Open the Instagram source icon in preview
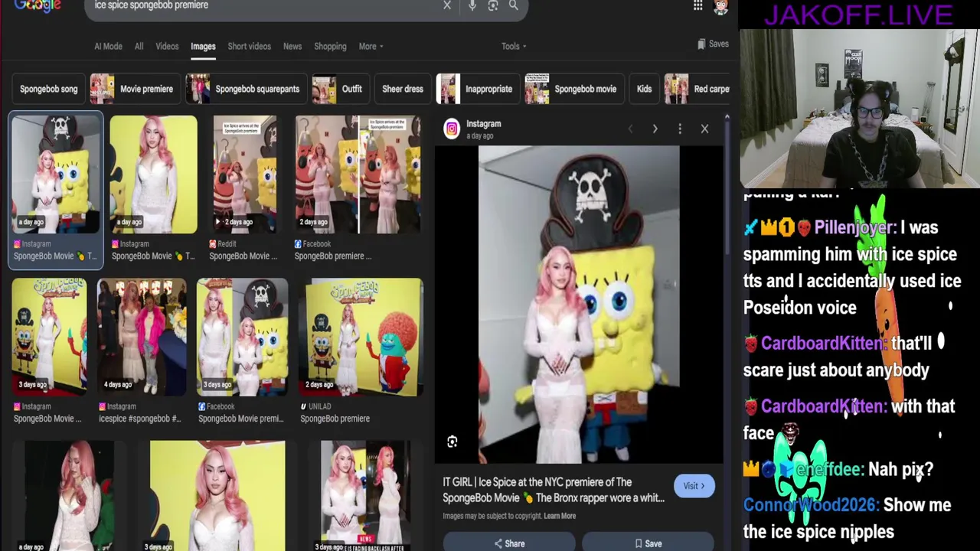 (452, 129)
